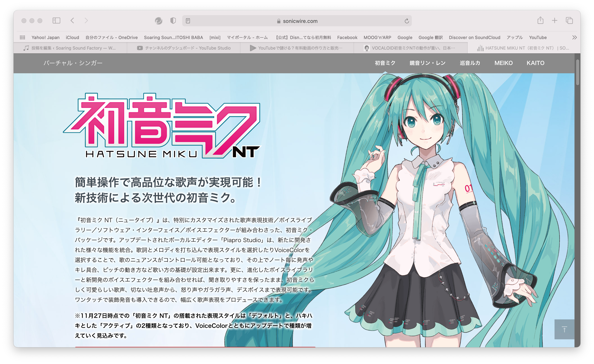Select MEIKO in the singer menu
594x364 pixels.
point(503,63)
